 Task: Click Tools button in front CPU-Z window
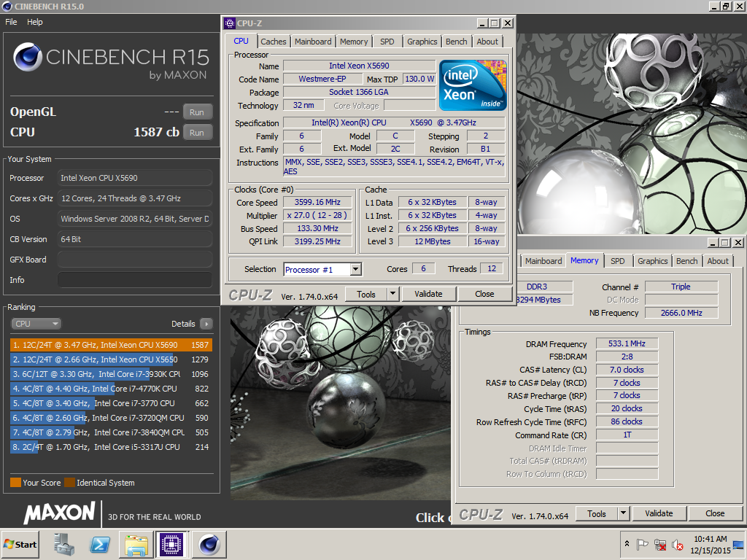click(x=366, y=295)
